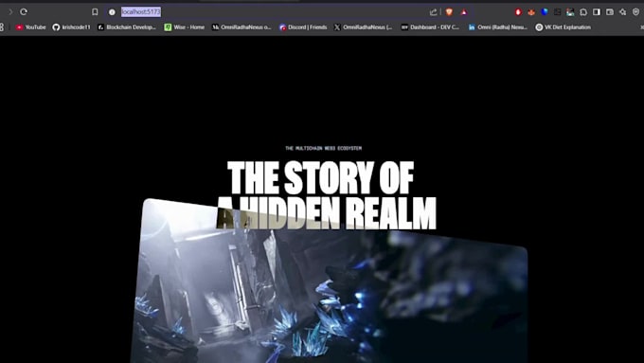Open the Brave Rewards triangle icon

pyautogui.click(x=464, y=12)
